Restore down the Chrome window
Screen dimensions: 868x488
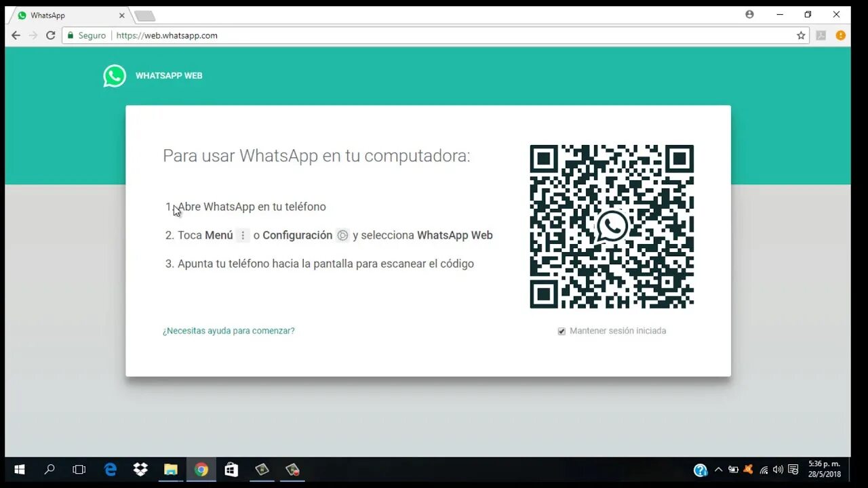808,14
